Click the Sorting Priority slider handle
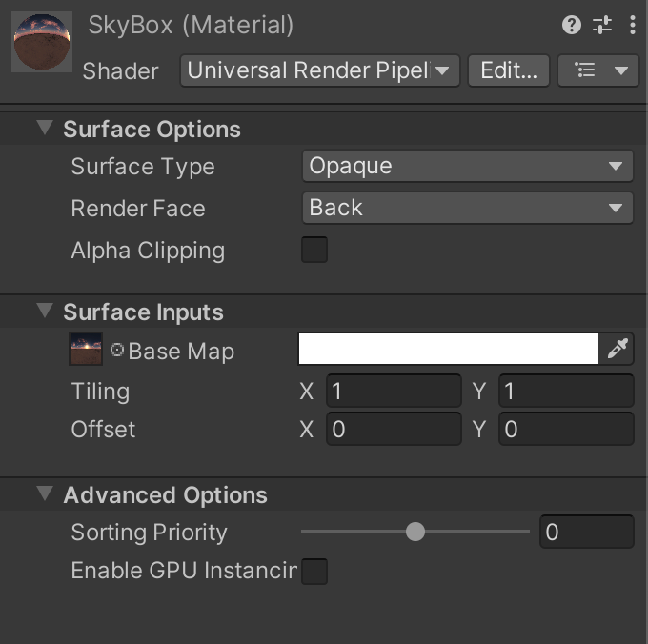This screenshot has height=644, width=648. point(415,532)
